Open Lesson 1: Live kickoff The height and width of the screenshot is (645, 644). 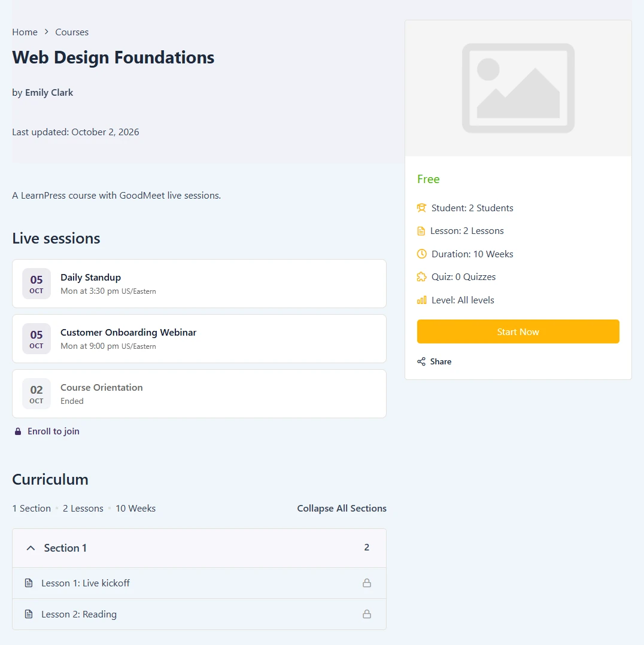(85, 583)
